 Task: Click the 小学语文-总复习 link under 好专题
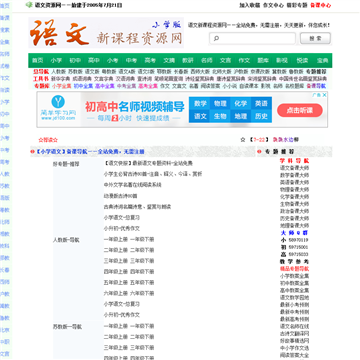pos(122,218)
